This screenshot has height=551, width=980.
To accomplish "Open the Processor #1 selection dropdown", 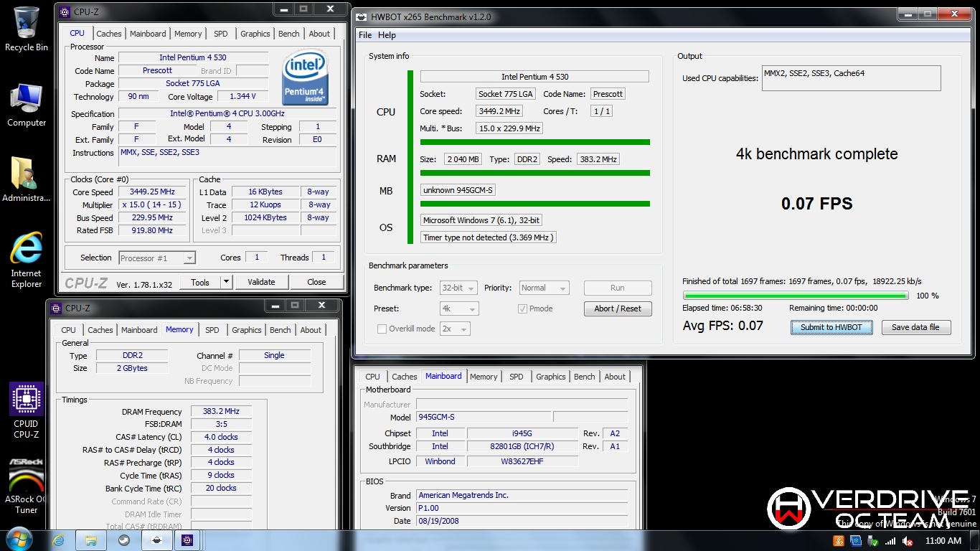I will (x=157, y=258).
